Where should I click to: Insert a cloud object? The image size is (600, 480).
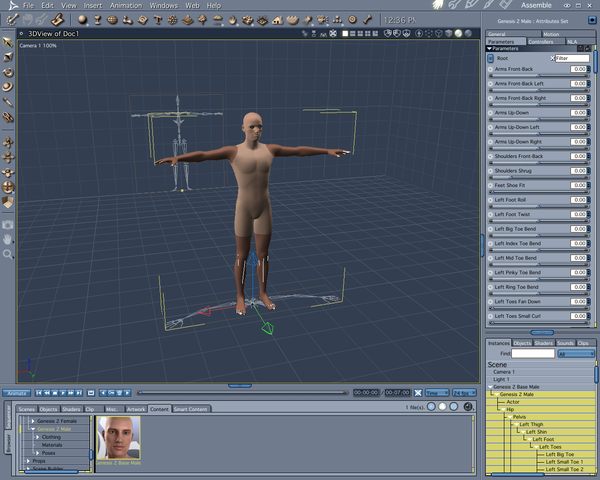coord(217,20)
